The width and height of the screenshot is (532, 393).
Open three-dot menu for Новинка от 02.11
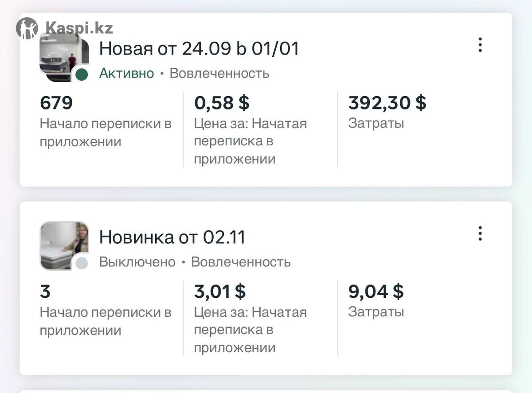point(480,233)
